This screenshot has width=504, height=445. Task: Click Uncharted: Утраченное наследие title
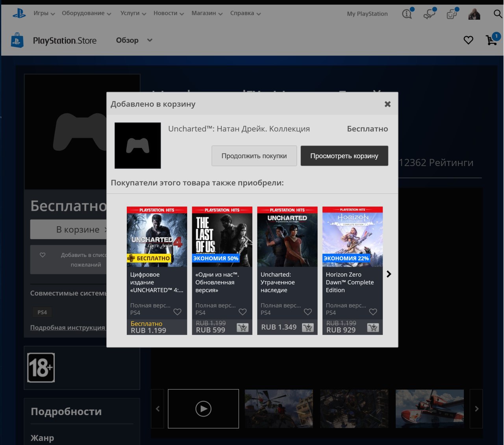(x=278, y=282)
